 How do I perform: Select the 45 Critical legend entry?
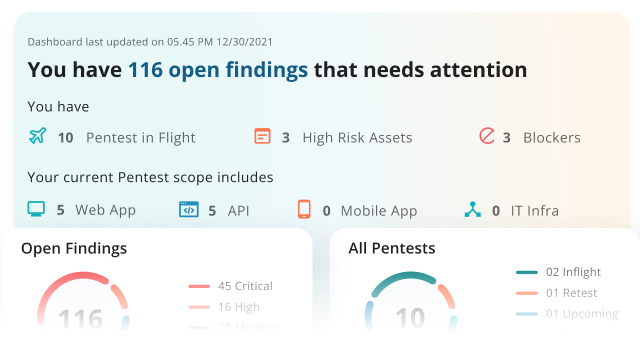point(231,286)
